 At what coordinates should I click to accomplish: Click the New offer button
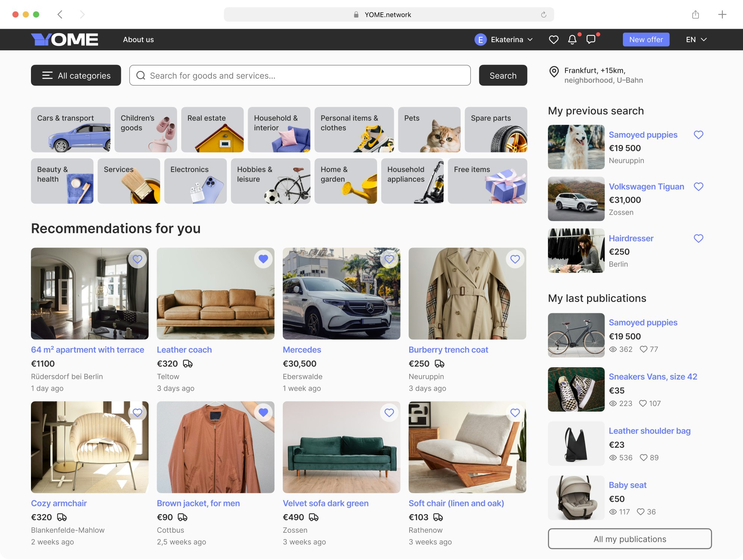pos(646,40)
